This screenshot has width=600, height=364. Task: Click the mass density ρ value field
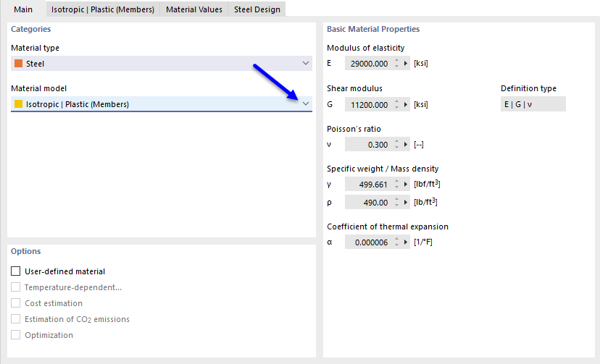point(369,202)
